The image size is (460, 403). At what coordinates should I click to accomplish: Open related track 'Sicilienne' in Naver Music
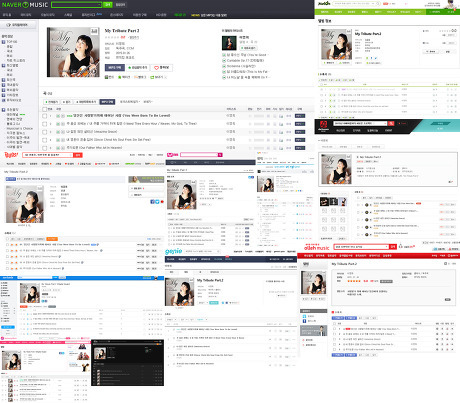(240, 66)
